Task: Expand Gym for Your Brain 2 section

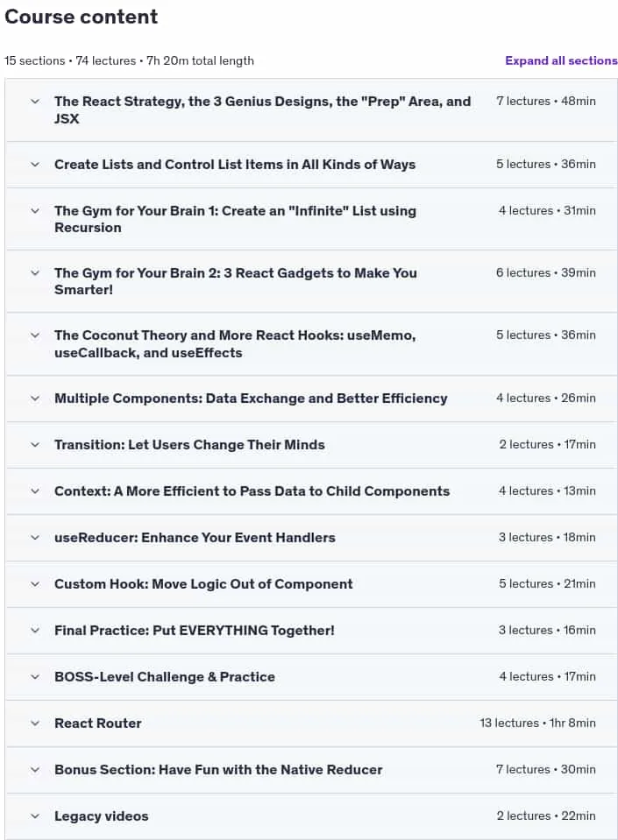Action: [35, 273]
